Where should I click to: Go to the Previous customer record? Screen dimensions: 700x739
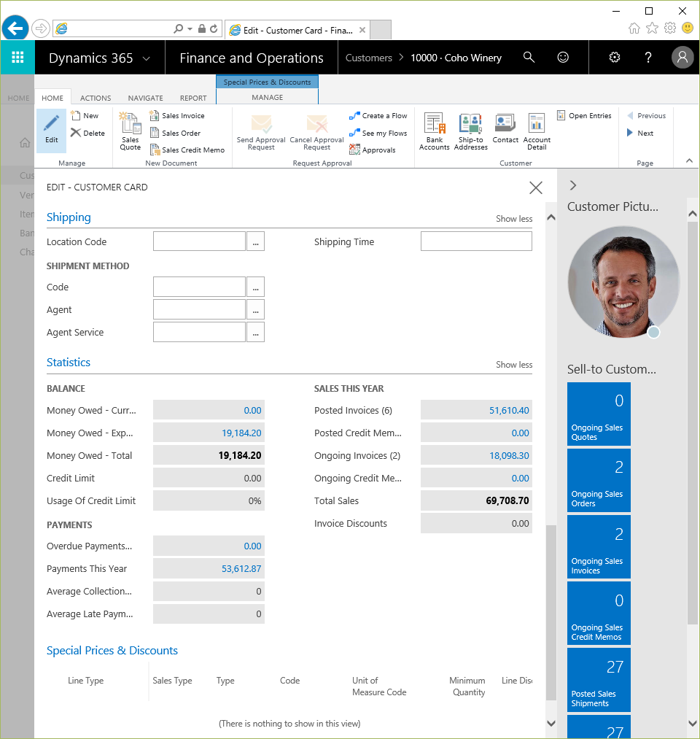tap(646, 115)
